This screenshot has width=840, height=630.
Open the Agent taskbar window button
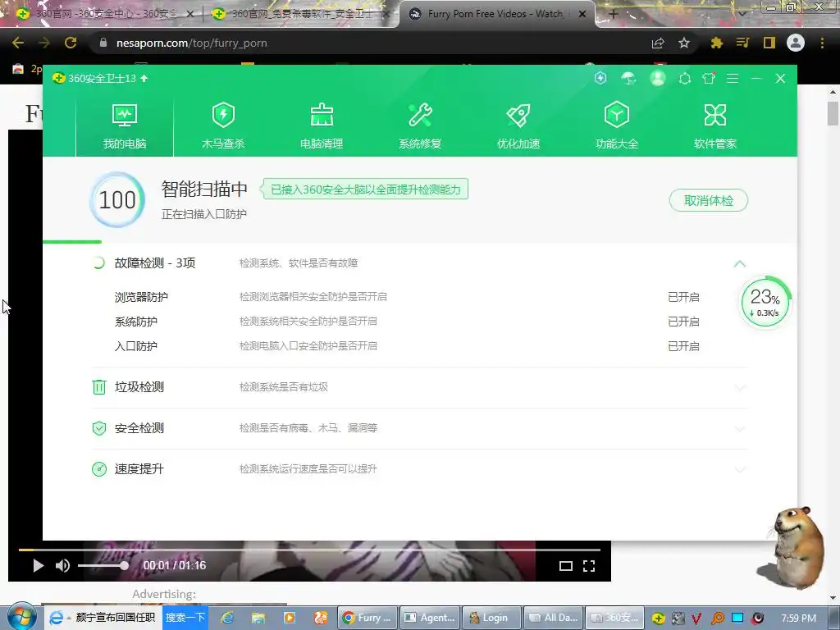click(x=430, y=618)
